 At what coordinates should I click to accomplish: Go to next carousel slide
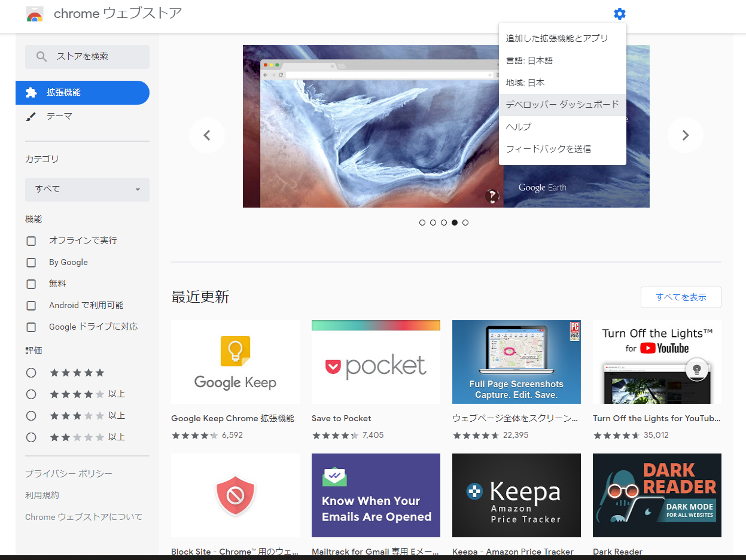click(x=686, y=135)
